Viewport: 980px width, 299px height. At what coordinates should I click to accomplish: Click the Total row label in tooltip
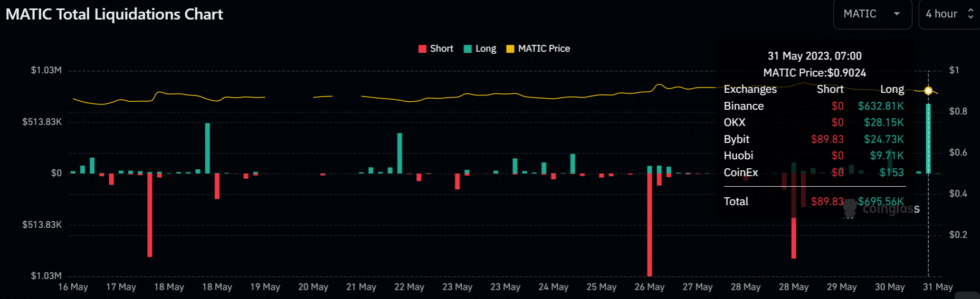pyautogui.click(x=736, y=201)
